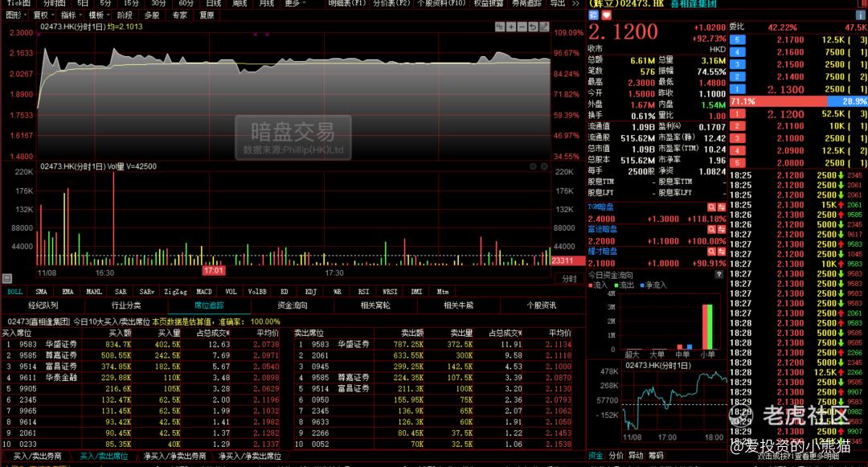Screen dimensions: 868x467
Task: Open the 图形 dropdown
Action: tap(17, 15)
